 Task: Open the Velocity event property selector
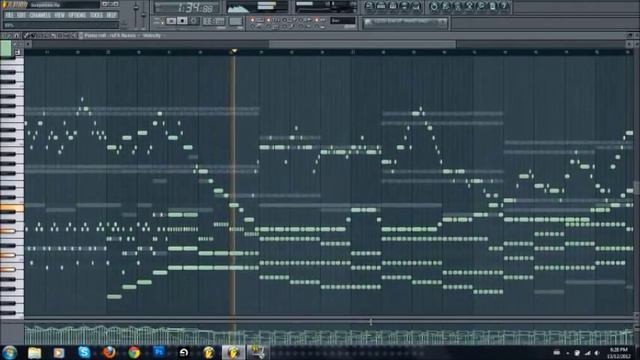[x=151, y=36]
